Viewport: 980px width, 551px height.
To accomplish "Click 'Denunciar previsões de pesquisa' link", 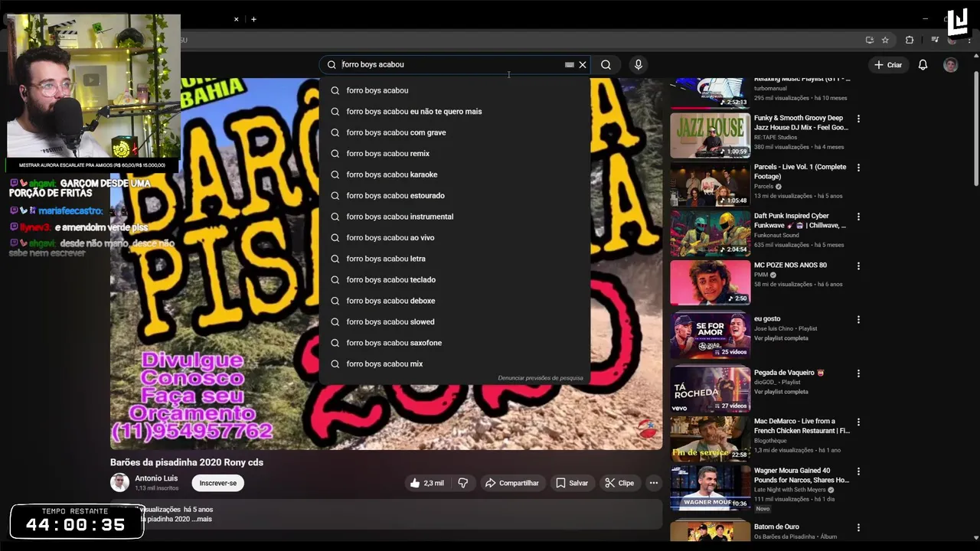I will (541, 378).
